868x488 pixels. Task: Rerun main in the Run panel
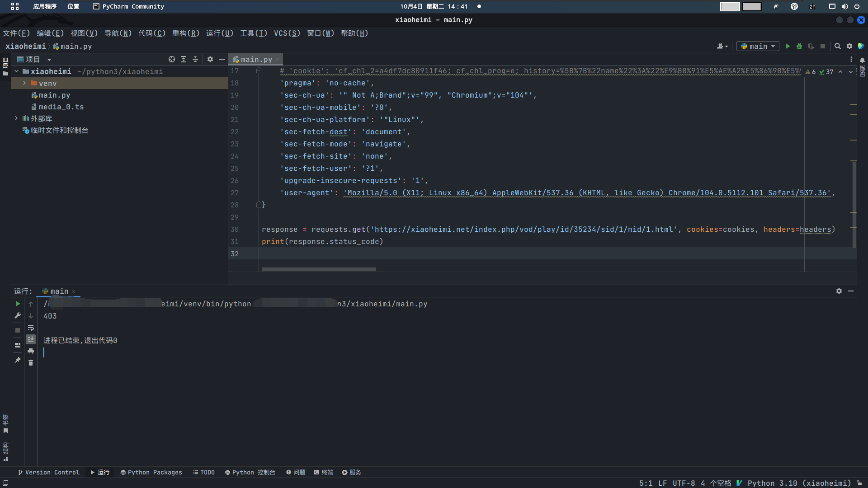[x=18, y=304]
